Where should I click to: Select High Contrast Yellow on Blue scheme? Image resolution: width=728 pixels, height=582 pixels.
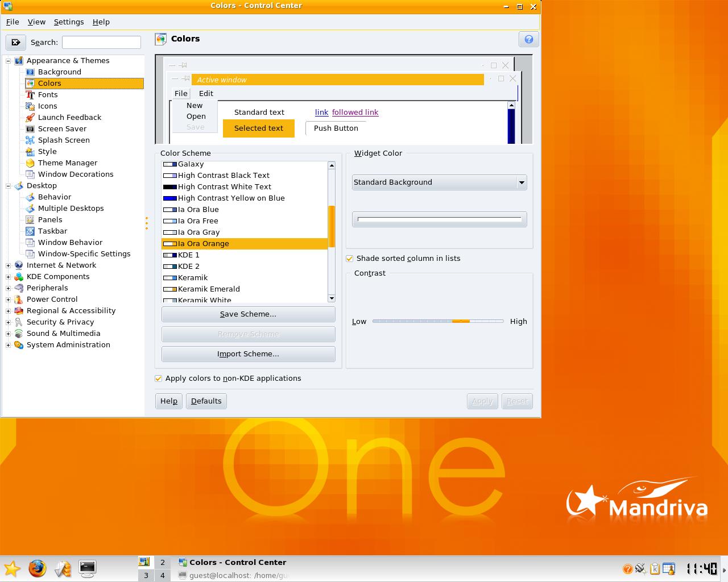[245, 198]
